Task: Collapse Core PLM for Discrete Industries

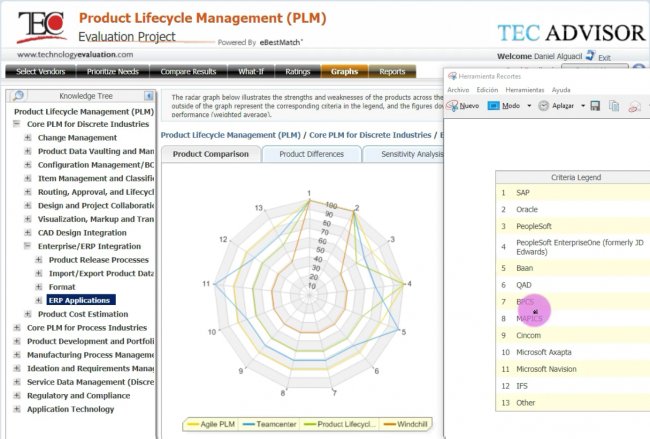Action: point(17,124)
